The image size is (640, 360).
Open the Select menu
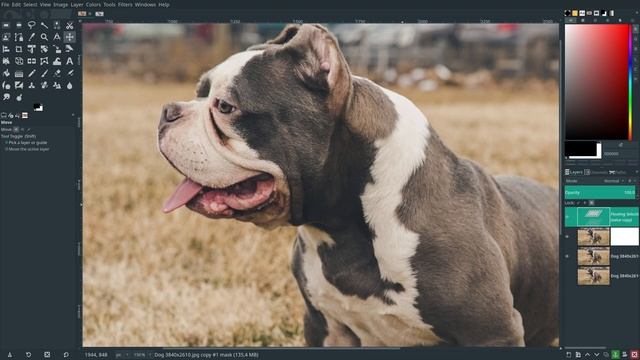pos(30,4)
